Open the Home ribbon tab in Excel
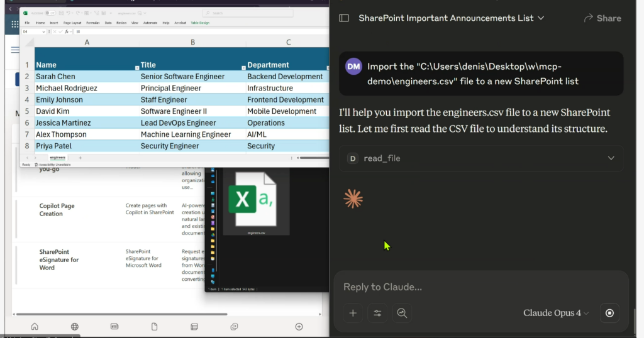Image resolution: width=644 pixels, height=338 pixels. [x=40, y=23]
